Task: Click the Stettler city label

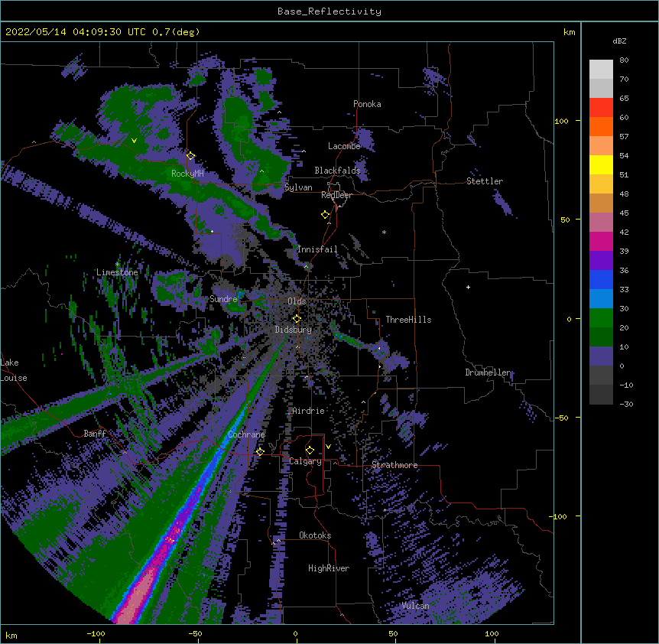Action: pos(485,181)
